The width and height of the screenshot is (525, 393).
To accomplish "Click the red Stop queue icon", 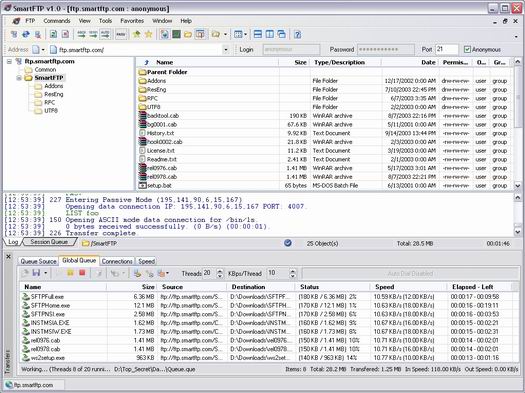I will 82,273.
